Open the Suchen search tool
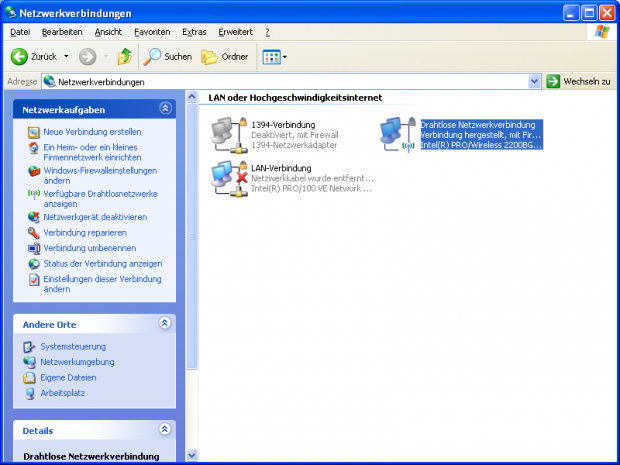 167,57
